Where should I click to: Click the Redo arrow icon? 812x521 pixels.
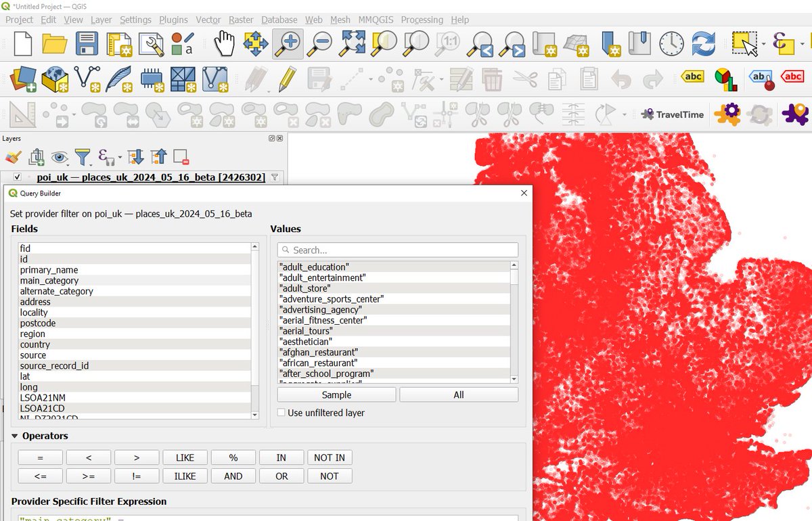[x=652, y=79]
